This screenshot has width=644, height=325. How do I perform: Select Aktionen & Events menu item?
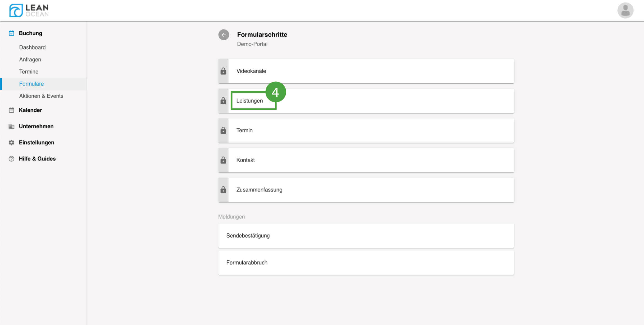point(41,96)
